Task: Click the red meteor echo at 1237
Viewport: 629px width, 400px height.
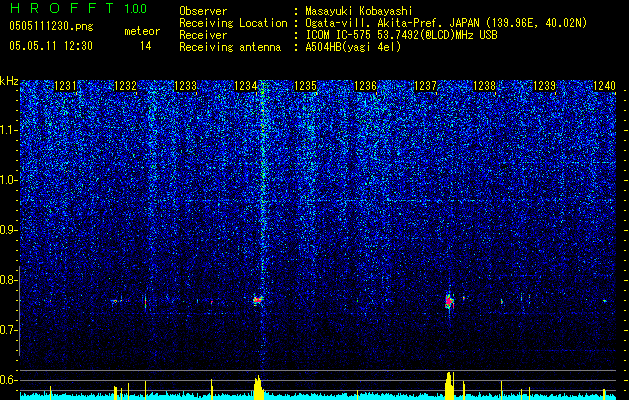Action: pyautogui.click(x=449, y=301)
